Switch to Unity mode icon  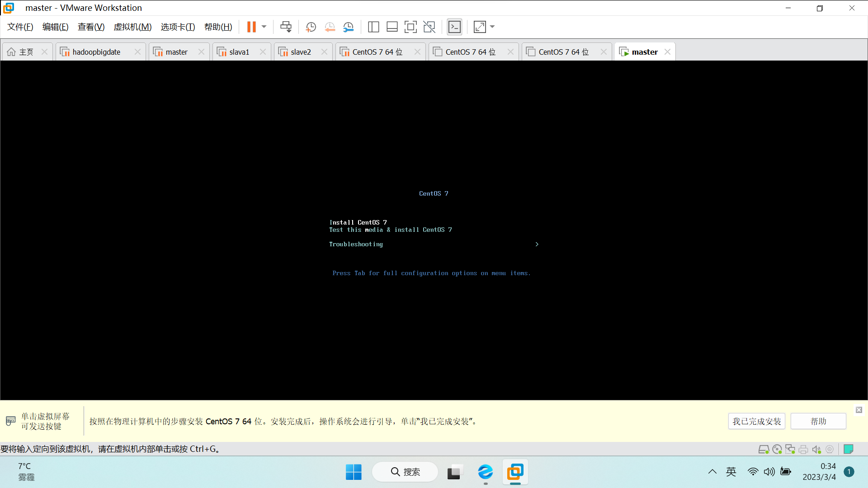click(x=429, y=27)
